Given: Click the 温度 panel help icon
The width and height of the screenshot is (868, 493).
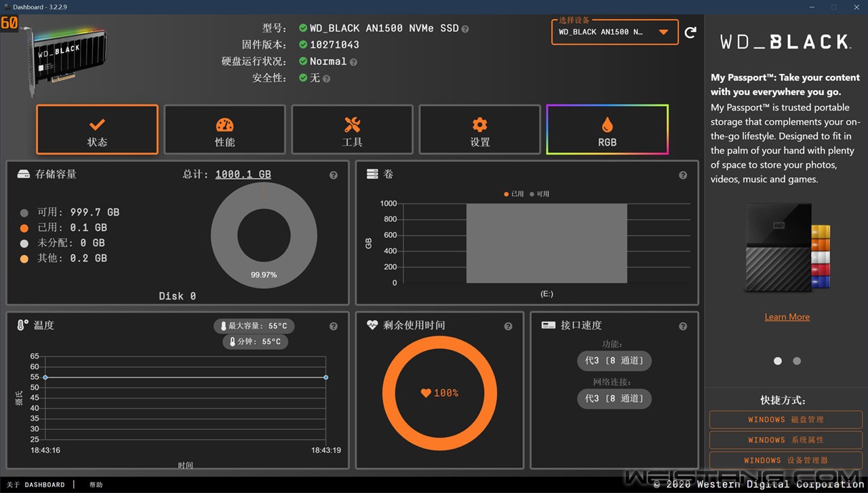Looking at the screenshot, I should [x=334, y=326].
